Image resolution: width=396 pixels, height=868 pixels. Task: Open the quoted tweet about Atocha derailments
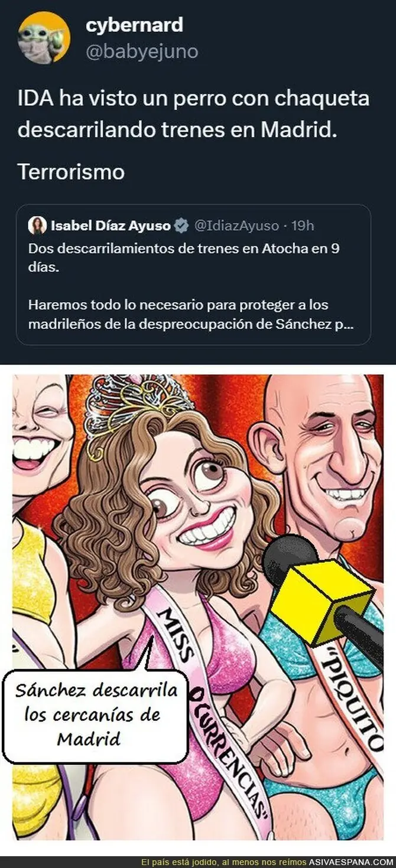click(193, 274)
